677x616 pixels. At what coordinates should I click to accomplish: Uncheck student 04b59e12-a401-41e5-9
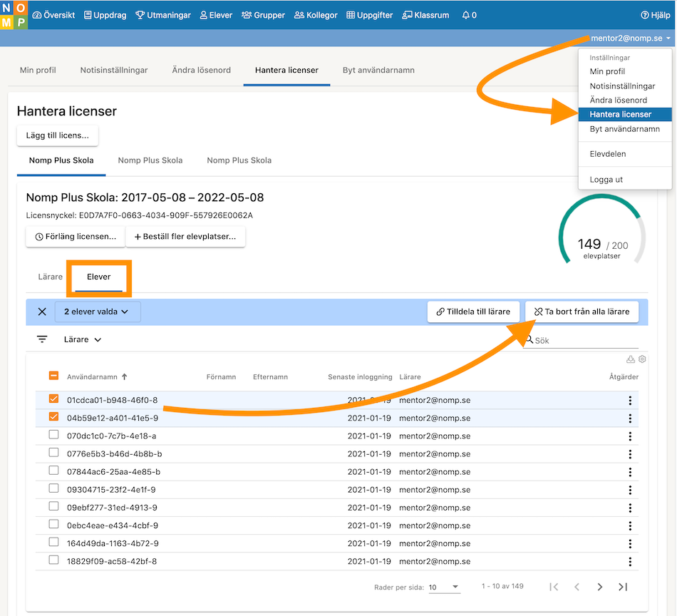point(53,416)
